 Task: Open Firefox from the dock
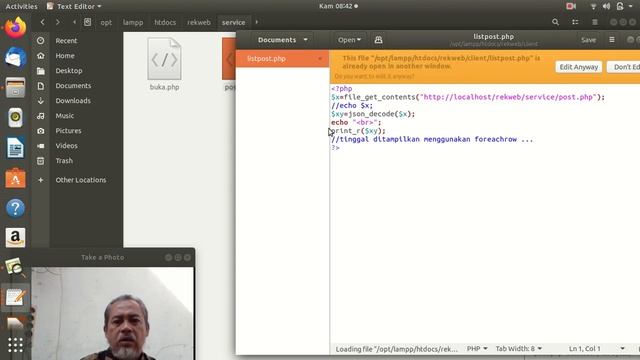click(x=16, y=27)
